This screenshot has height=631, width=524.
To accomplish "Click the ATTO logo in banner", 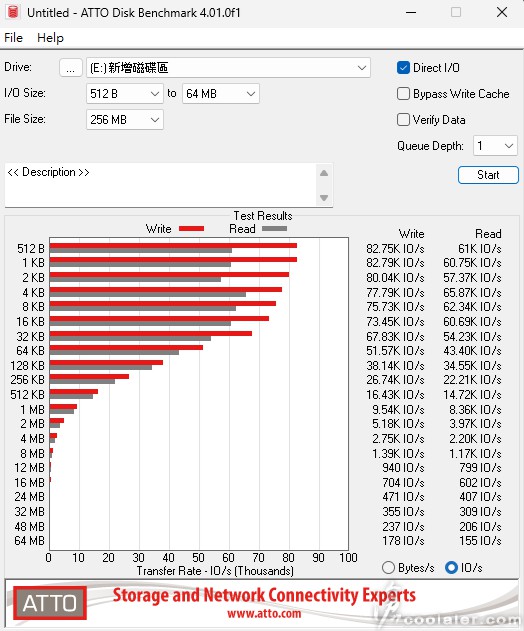I will tap(50, 603).
